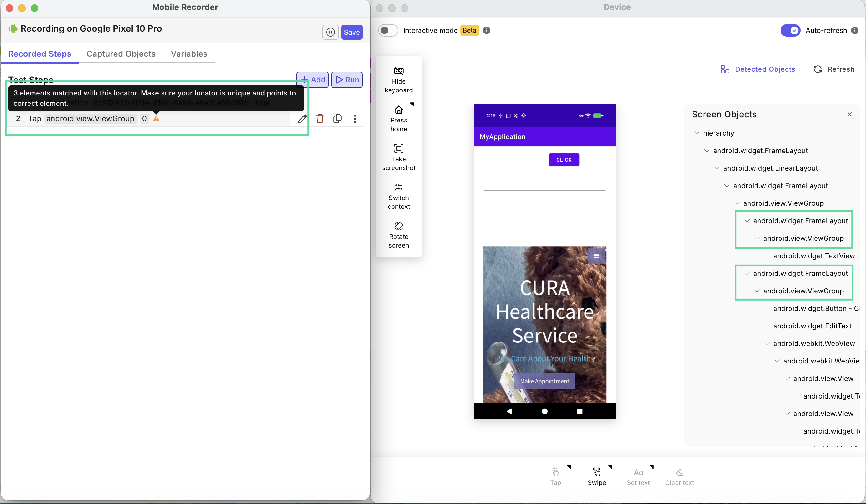Duplicate step 2 with the copy icon

[338, 119]
